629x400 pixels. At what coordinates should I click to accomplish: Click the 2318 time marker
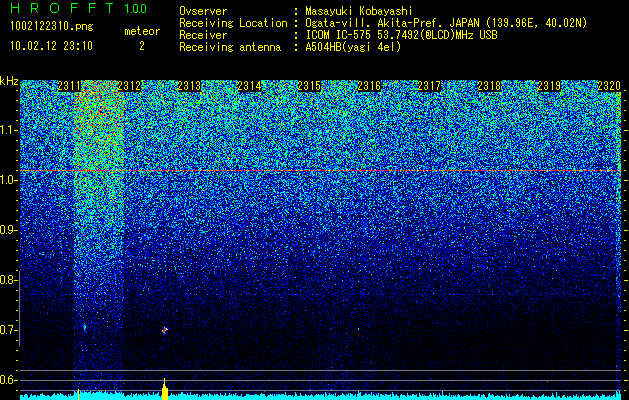click(489, 86)
